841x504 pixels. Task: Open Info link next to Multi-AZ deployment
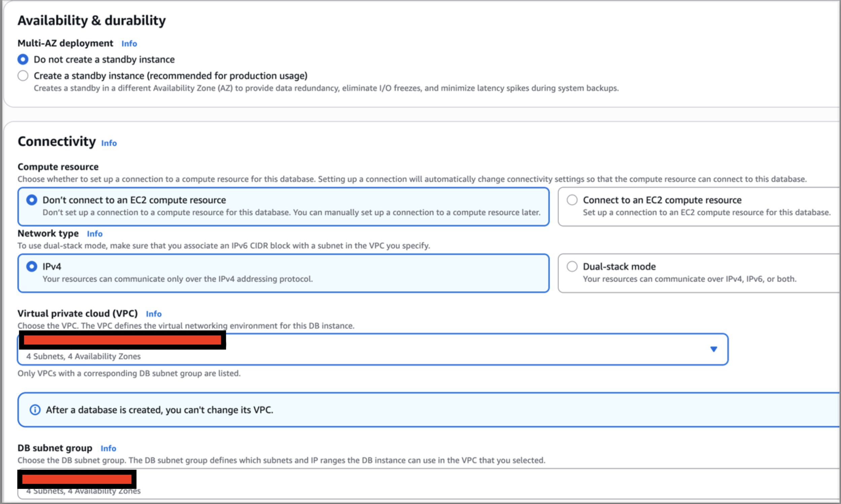pyautogui.click(x=129, y=43)
